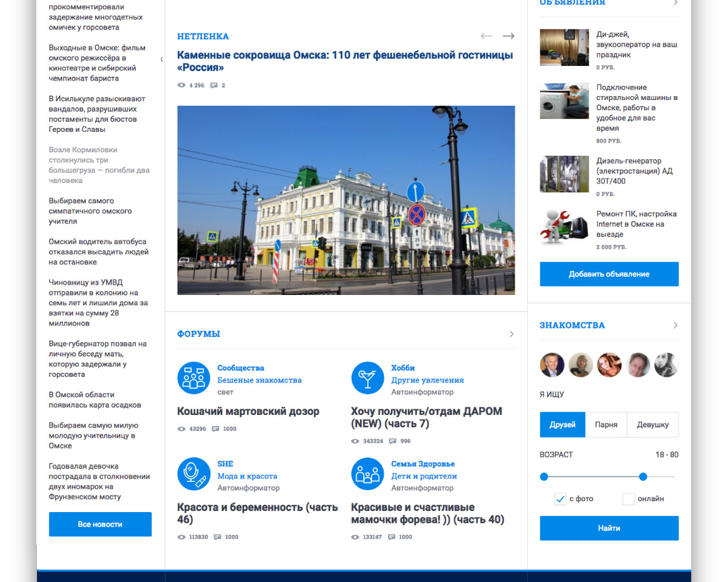Open article Каменные сокровища Омска headline
This screenshot has height=582, width=728.
pyautogui.click(x=345, y=61)
